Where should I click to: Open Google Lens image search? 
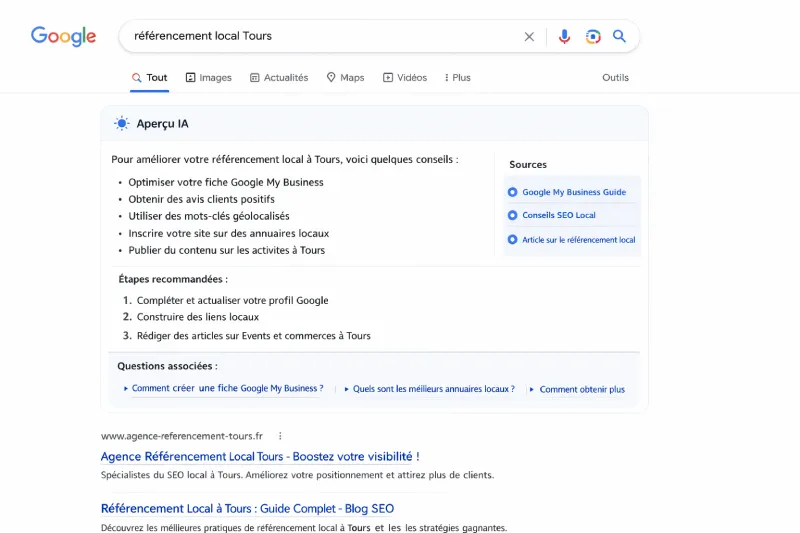pyautogui.click(x=593, y=36)
